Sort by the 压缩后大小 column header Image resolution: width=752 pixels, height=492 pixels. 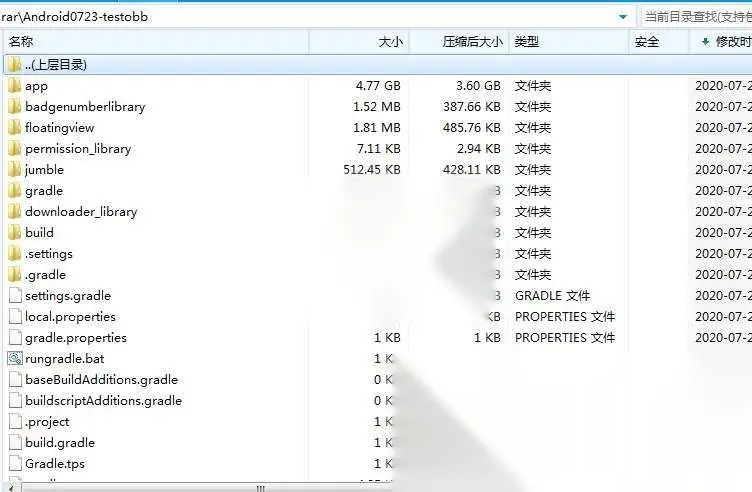[458, 42]
